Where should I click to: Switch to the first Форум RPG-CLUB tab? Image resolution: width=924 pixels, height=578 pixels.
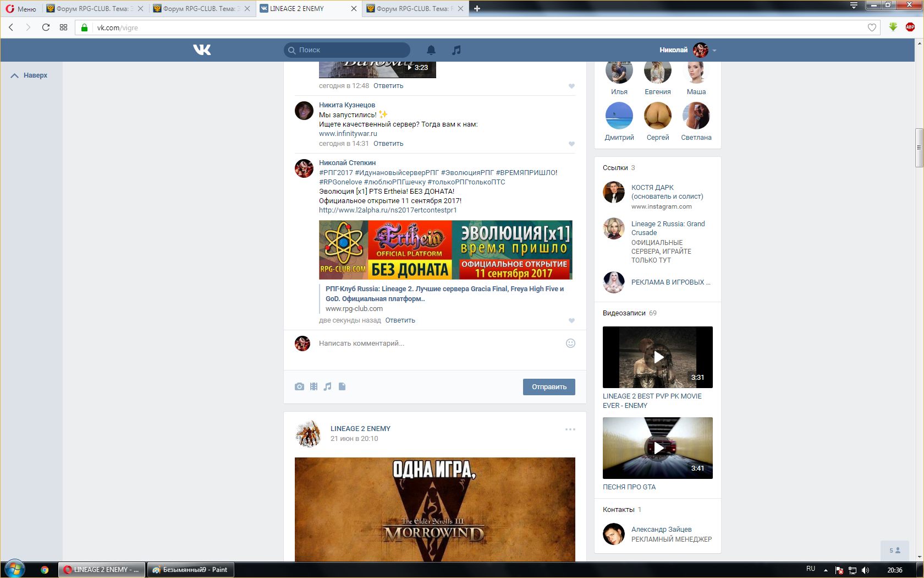96,8
